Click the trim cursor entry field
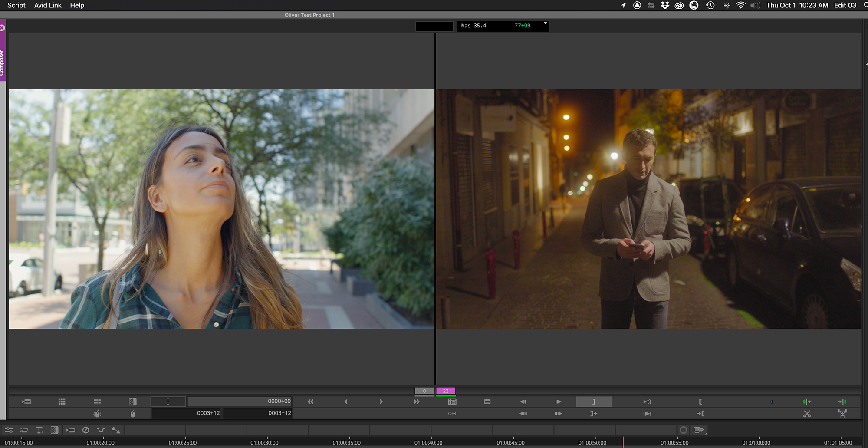Screen dimensions: 868x448 tap(168, 402)
